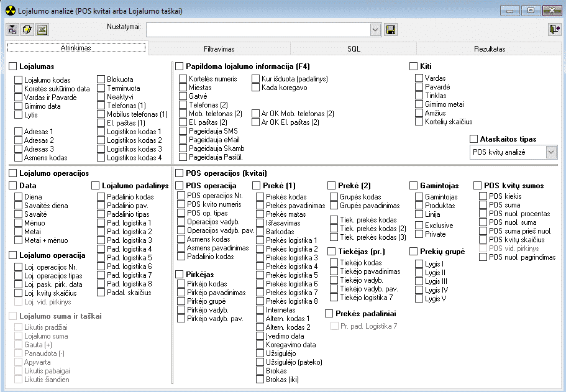Enable the POS suma checkbox
This screenshot has height=392, width=566.
(x=483, y=204)
